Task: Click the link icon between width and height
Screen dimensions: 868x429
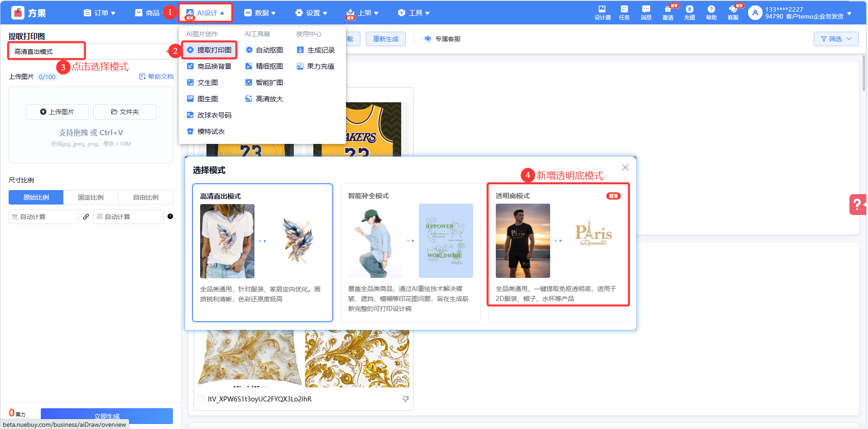Action: pyautogui.click(x=86, y=217)
